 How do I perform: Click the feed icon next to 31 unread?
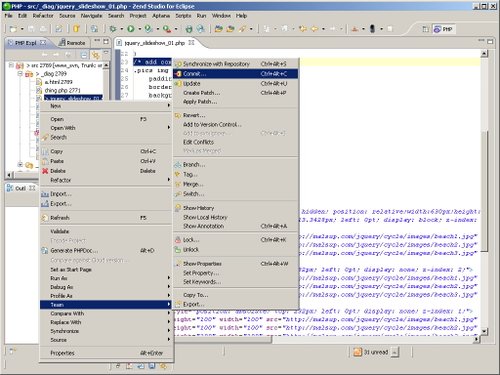point(358,352)
